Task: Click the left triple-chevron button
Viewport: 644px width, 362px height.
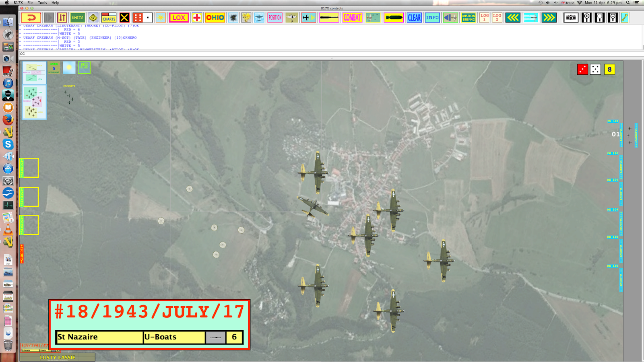Action: (x=513, y=18)
